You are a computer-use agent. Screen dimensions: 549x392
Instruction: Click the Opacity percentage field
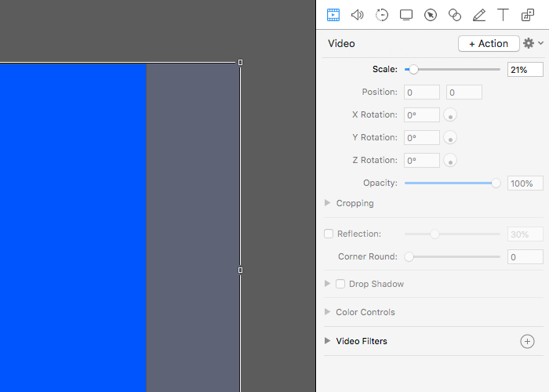(x=525, y=183)
